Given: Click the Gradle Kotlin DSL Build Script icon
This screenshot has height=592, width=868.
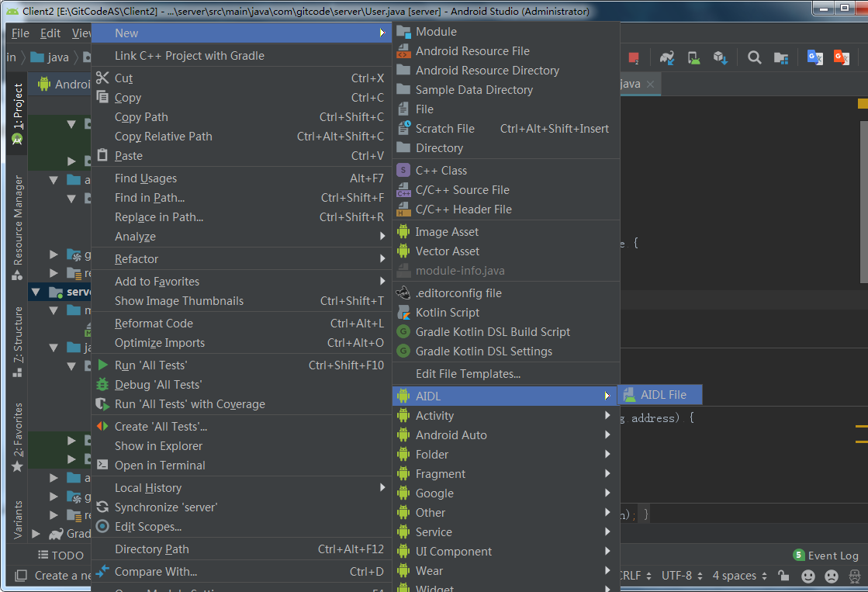Looking at the screenshot, I should point(403,332).
